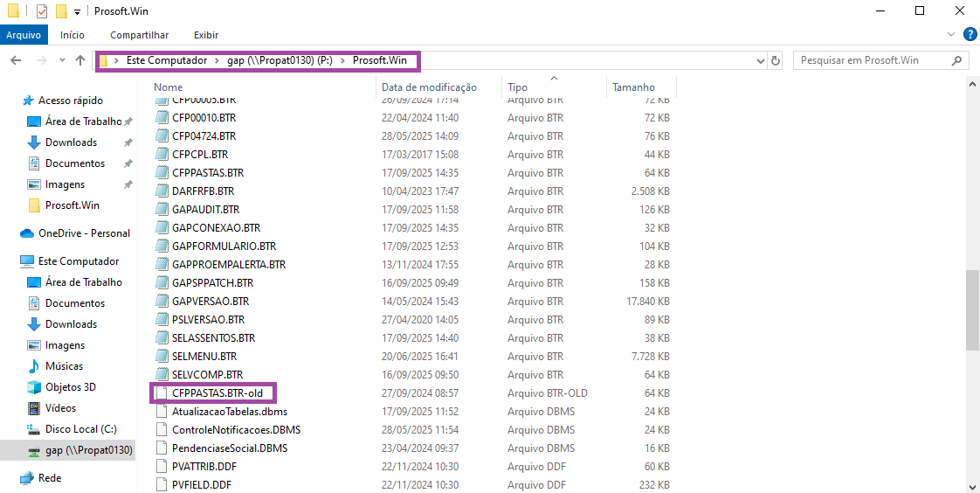
Task: Switch to the Exibir tab
Action: coord(206,35)
